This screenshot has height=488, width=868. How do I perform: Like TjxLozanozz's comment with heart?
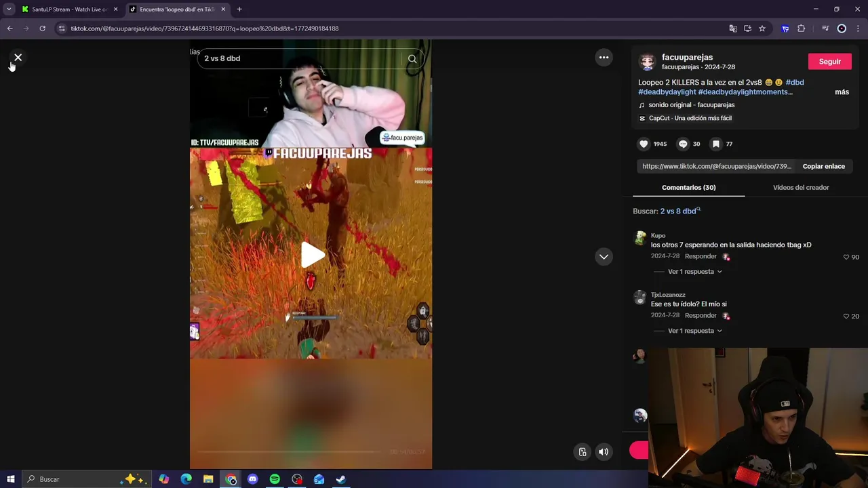[x=846, y=317]
